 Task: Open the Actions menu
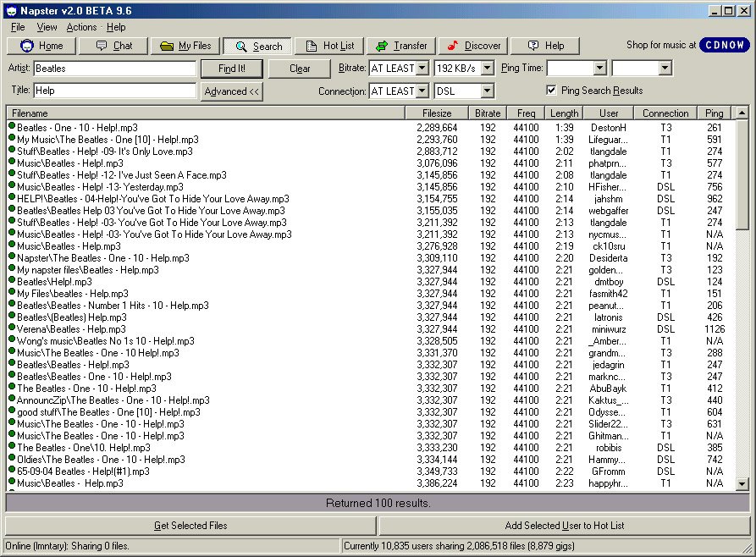[81, 27]
